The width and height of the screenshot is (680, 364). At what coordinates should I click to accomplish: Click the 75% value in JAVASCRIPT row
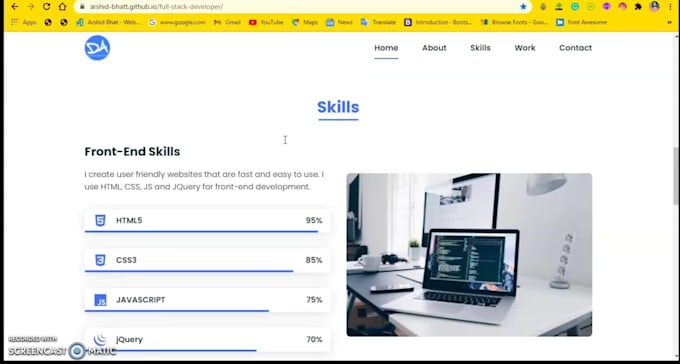tap(314, 300)
